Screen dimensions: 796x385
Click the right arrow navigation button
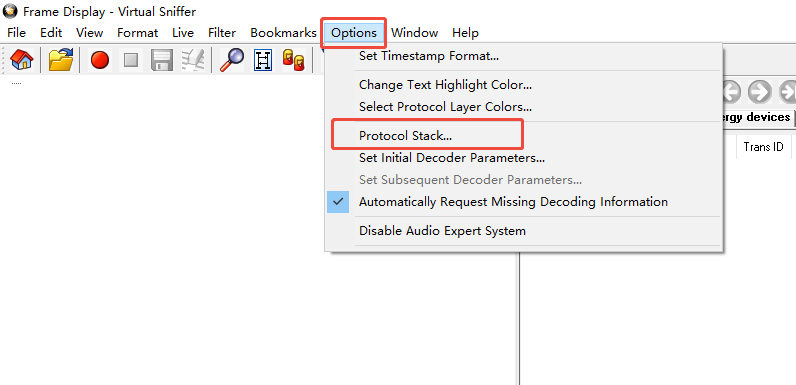click(x=759, y=92)
